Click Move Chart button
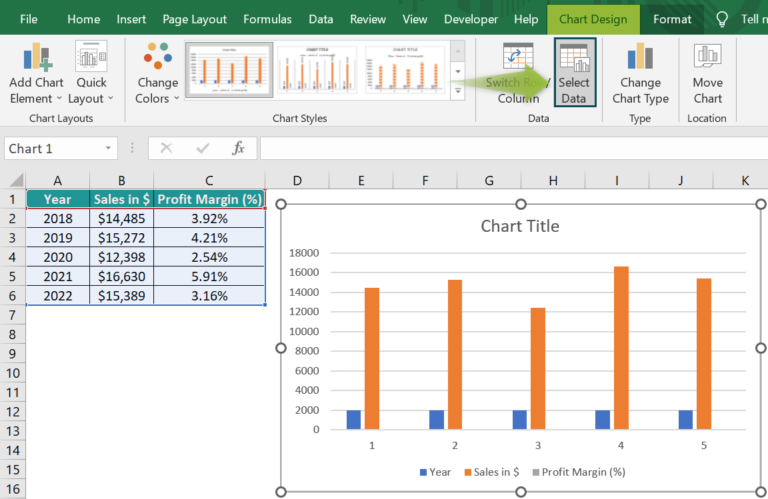 (707, 73)
